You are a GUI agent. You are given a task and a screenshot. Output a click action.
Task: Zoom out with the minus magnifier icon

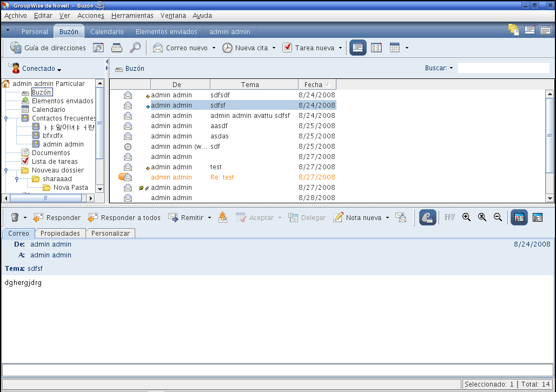(498, 217)
